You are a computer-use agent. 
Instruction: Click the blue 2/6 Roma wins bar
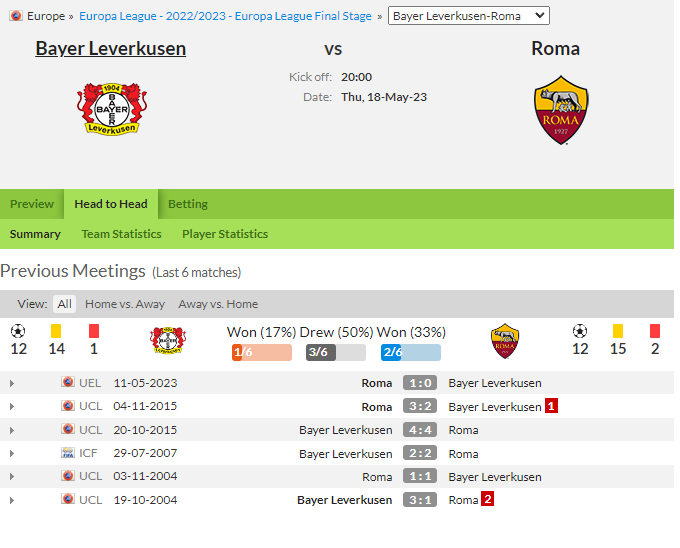point(411,352)
